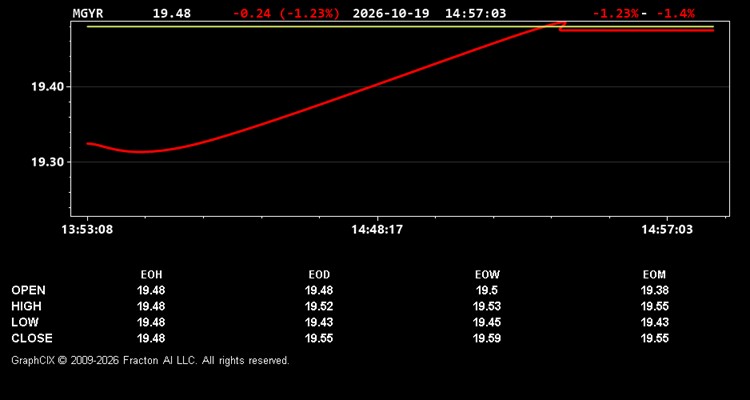Select the 19.40 y-axis price label

[x=47, y=87]
